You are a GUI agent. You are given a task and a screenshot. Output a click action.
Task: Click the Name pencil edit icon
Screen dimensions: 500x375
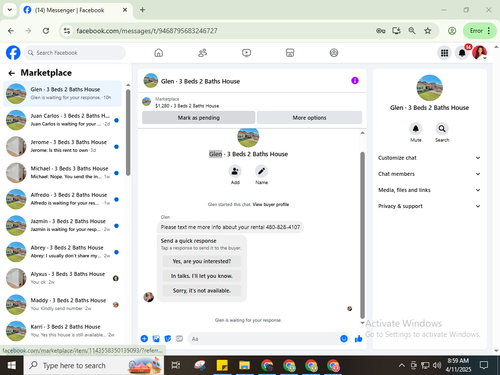click(x=261, y=171)
